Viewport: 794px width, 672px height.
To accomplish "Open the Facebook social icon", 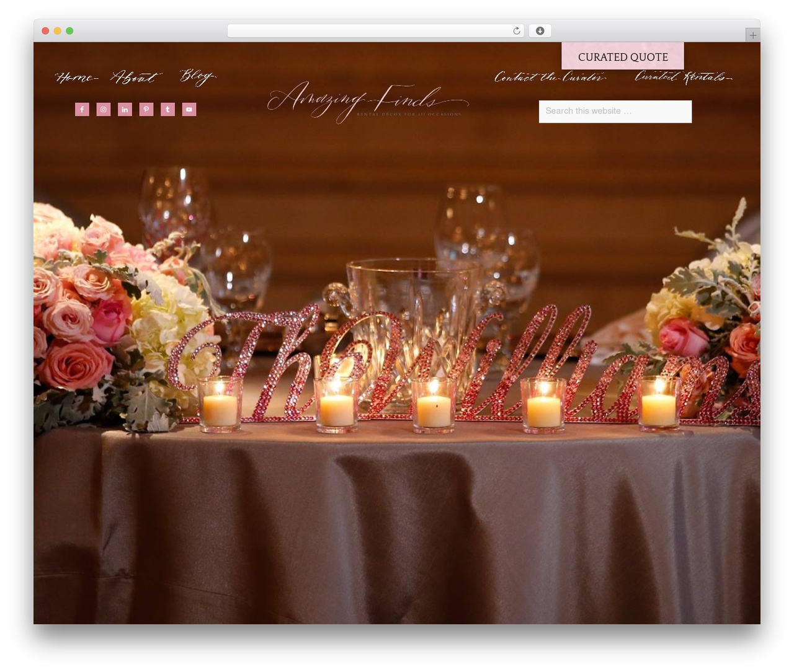I will (x=82, y=110).
